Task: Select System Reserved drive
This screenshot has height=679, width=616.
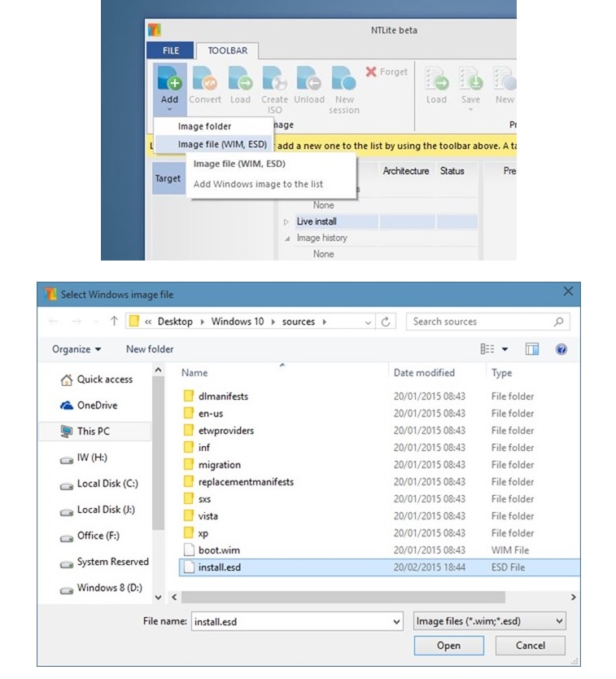Action: pyautogui.click(x=104, y=562)
